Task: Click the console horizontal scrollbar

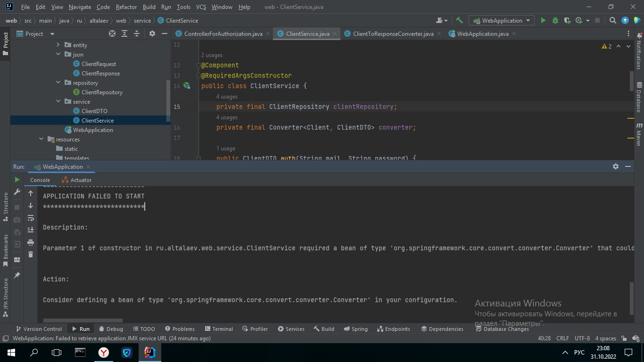Action: [x=83, y=320]
